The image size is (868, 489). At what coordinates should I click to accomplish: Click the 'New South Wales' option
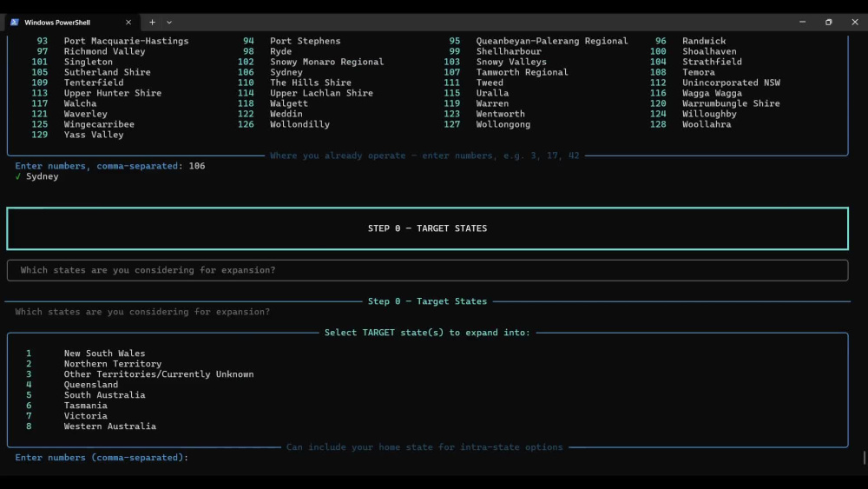pos(105,354)
